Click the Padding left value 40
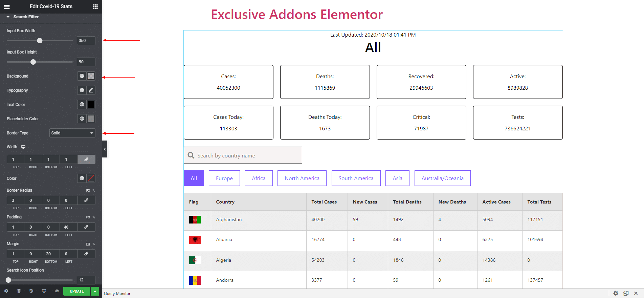Image resolution: width=644 pixels, height=298 pixels. [x=69, y=227]
